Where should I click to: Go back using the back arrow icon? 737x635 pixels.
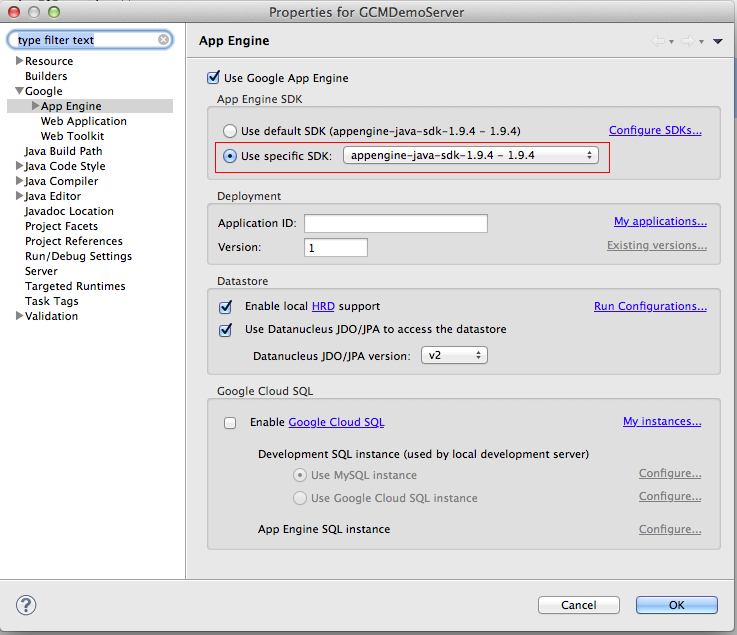pos(658,41)
